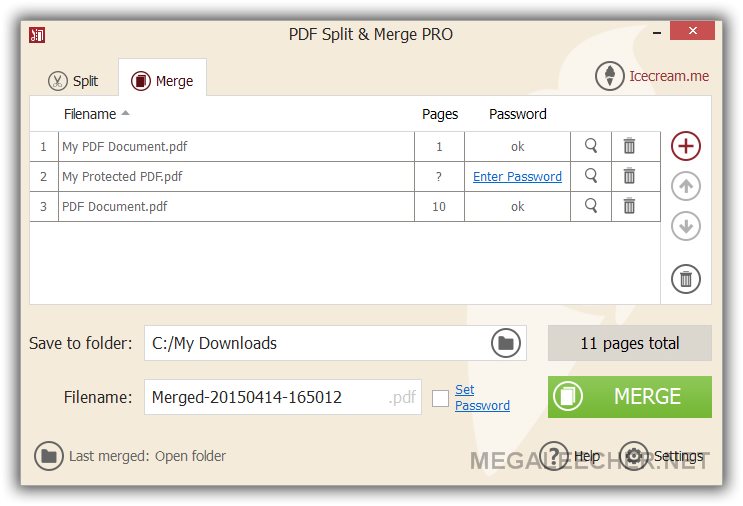
Task: Preview PDF Document.pdf with magnifier icon
Action: (591, 206)
